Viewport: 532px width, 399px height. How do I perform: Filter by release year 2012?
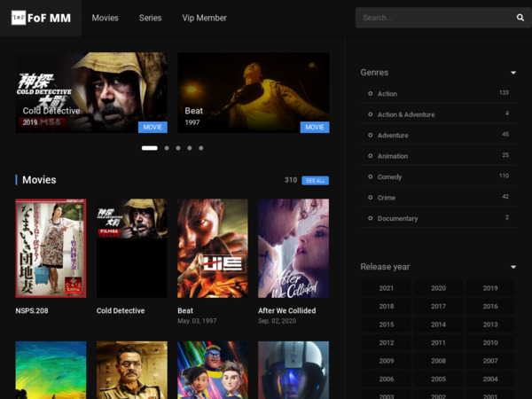pyautogui.click(x=386, y=342)
